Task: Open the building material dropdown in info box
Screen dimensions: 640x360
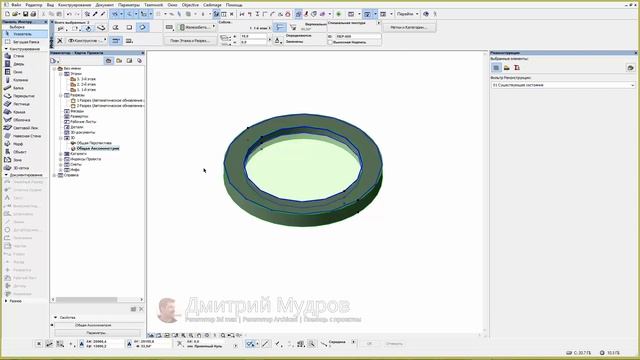Action: [197, 27]
